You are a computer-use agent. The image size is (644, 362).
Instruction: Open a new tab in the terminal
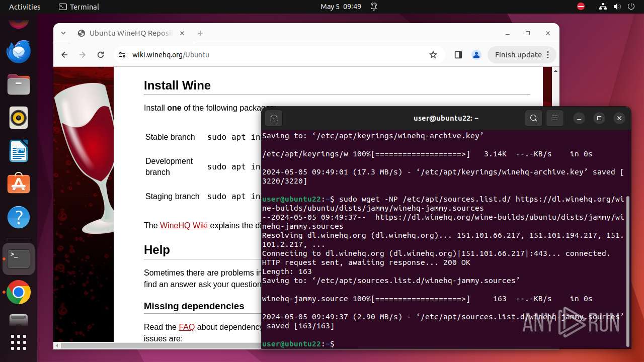(x=274, y=118)
